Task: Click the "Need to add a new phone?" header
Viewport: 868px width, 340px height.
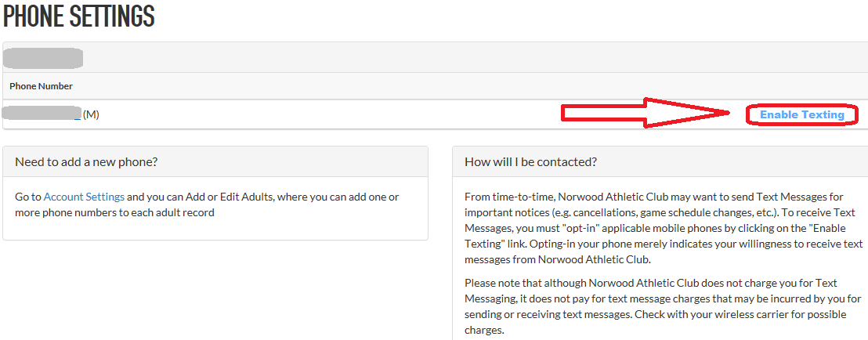Action: (86, 162)
